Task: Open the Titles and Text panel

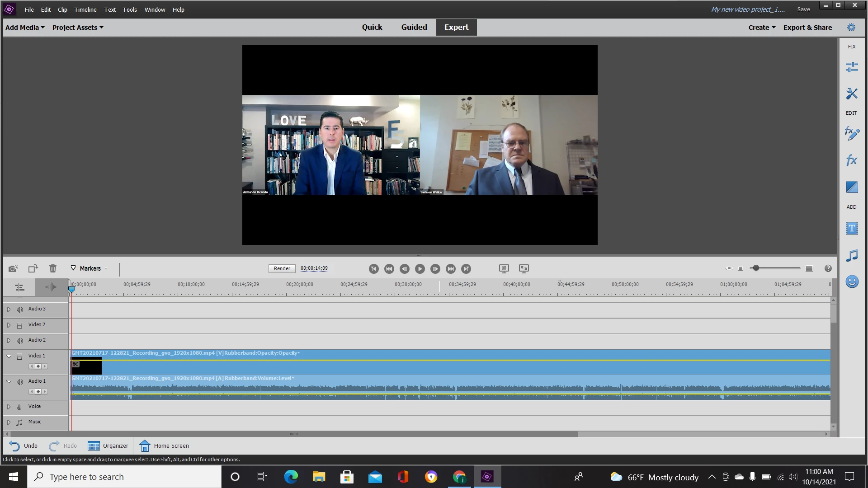Action: click(x=852, y=229)
